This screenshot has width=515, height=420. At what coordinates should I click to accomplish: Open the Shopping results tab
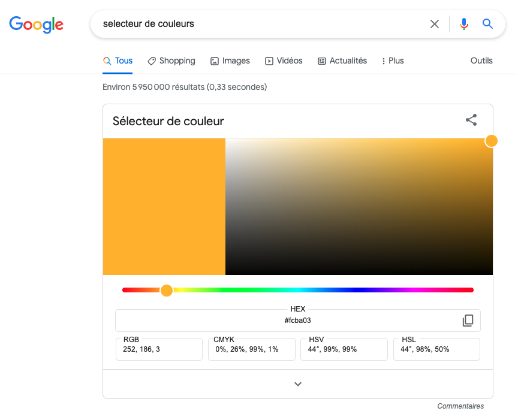point(171,61)
